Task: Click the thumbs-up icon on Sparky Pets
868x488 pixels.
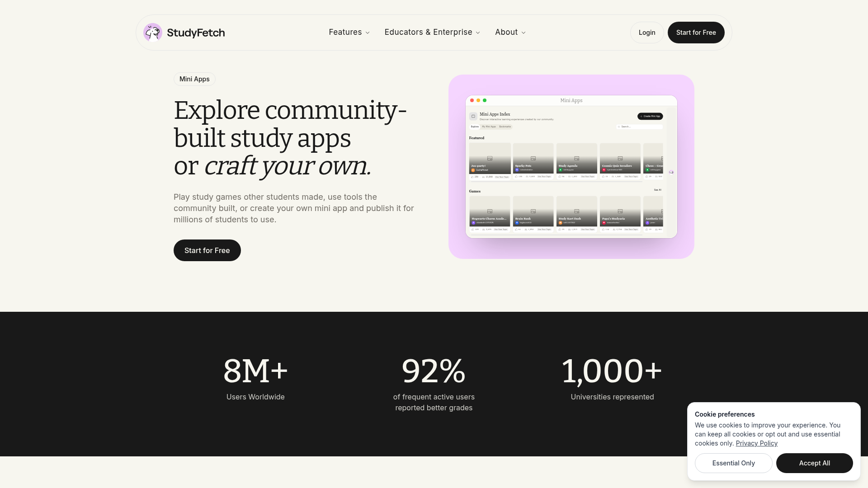Action: pyautogui.click(x=516, y=177)
